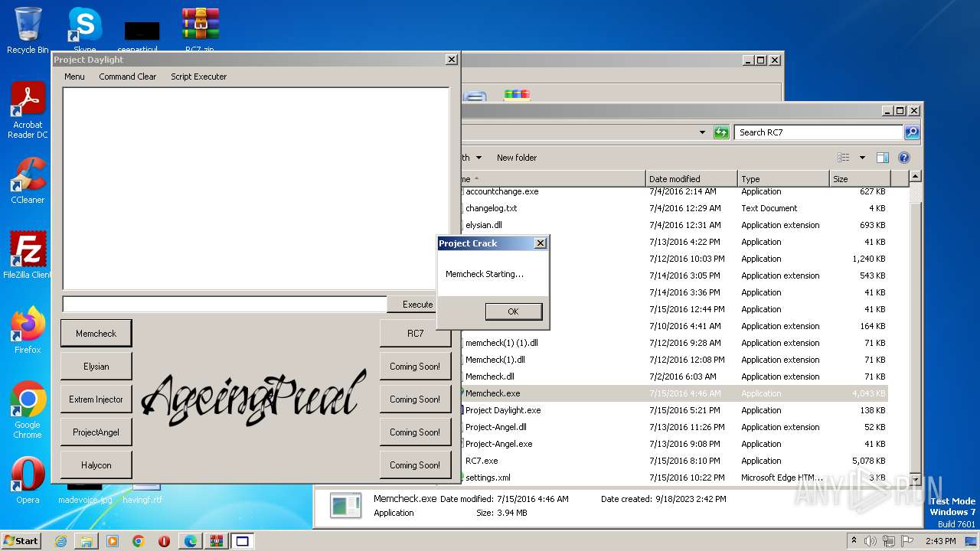
Task: Change view using the view icon
Action: coord(844,158)
